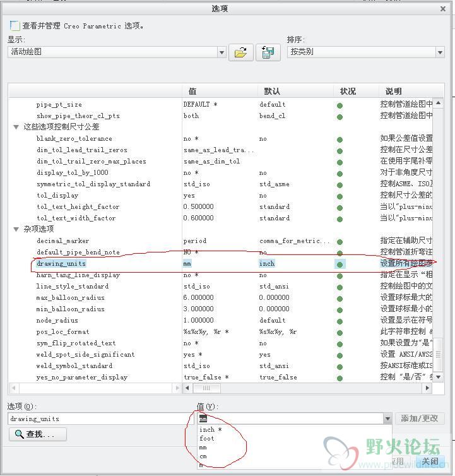455x476 pixels.
Task: Select the line_style_standard option
Action: click(72, 286)
